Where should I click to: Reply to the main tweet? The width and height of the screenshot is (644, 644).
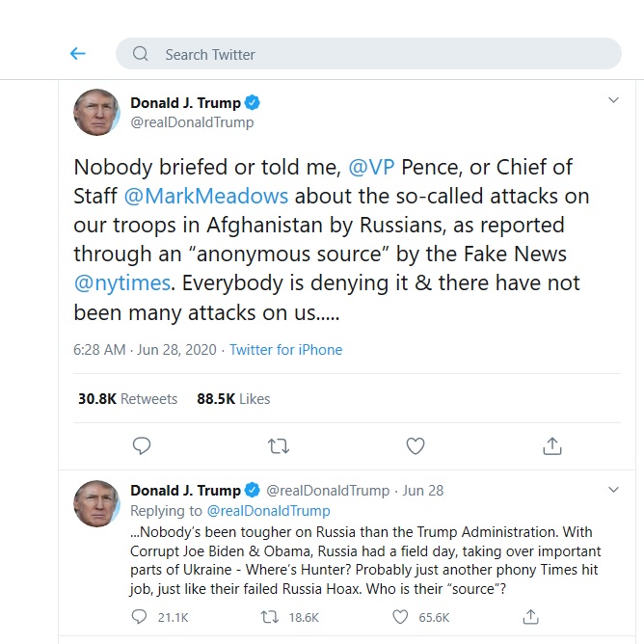(x=142, y=446)
